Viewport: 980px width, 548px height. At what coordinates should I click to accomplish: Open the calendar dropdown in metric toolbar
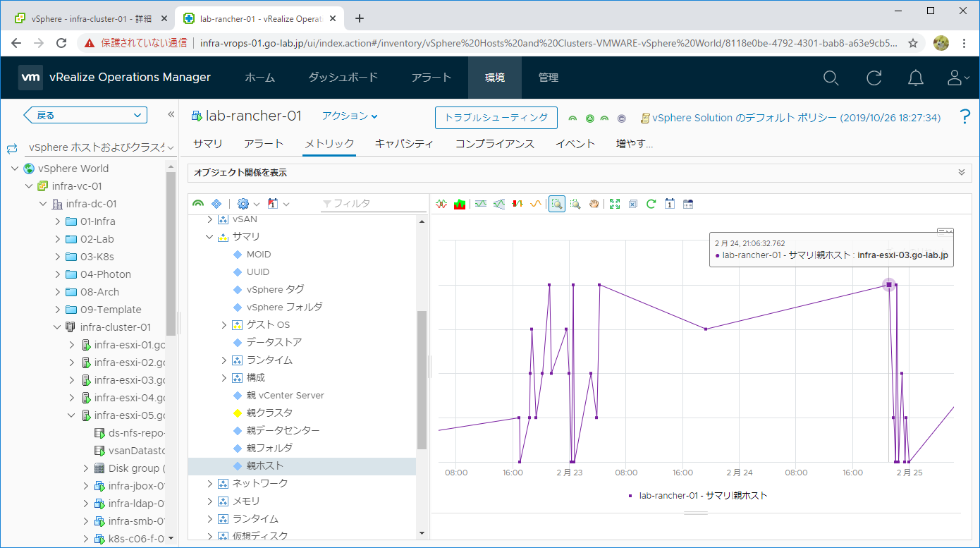(x=278, y=204)
